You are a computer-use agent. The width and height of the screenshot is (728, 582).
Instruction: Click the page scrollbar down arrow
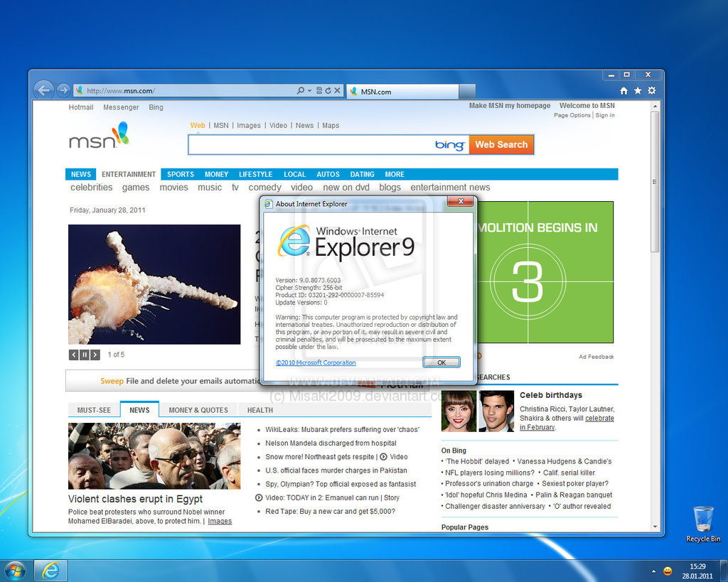[x=655, y=527]
